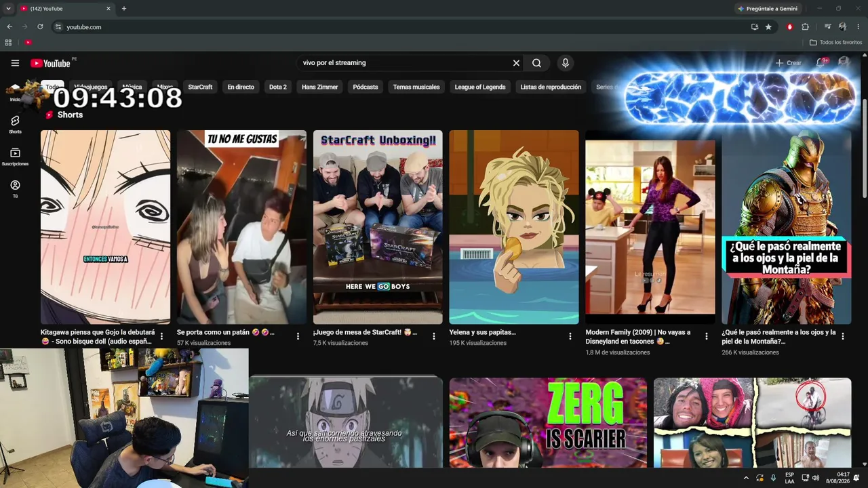868x488 pixels.
Task: Open more options for Kitagawa short
Action: [x=161, y=336]
